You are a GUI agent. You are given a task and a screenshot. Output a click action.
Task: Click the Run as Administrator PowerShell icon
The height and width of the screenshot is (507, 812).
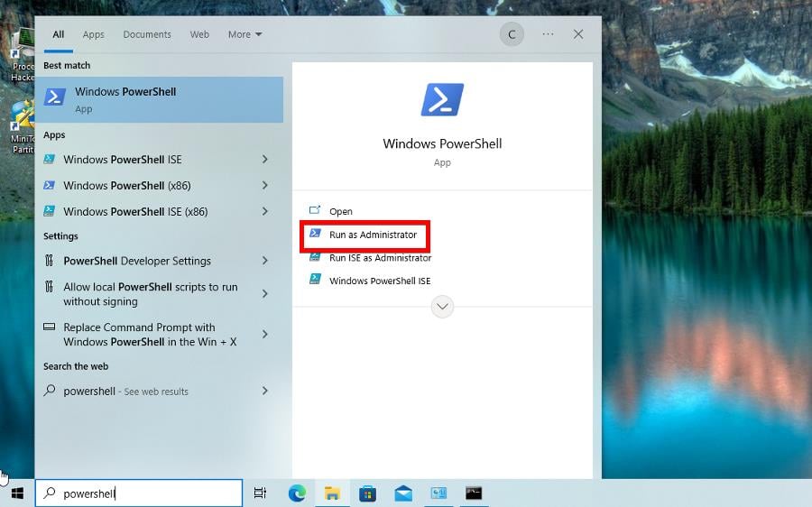click(x=315, y=233)
